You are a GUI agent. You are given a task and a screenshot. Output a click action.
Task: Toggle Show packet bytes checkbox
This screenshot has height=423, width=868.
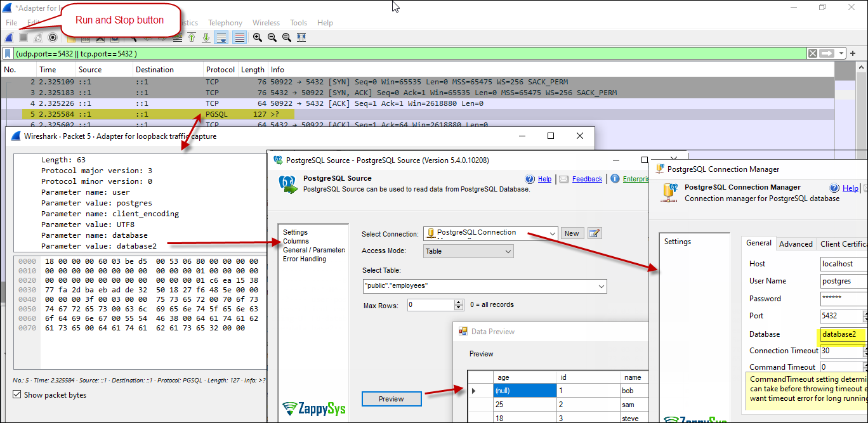[18, 395]
